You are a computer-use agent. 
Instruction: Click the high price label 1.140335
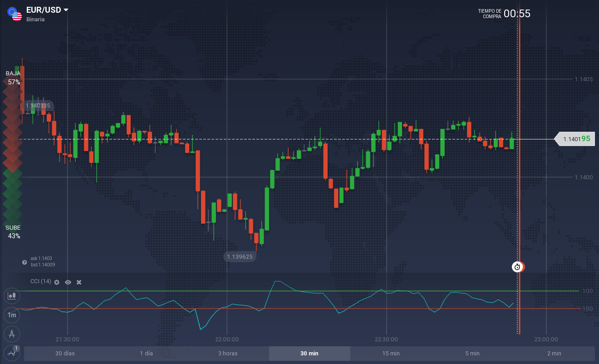[x=38, y=106]
